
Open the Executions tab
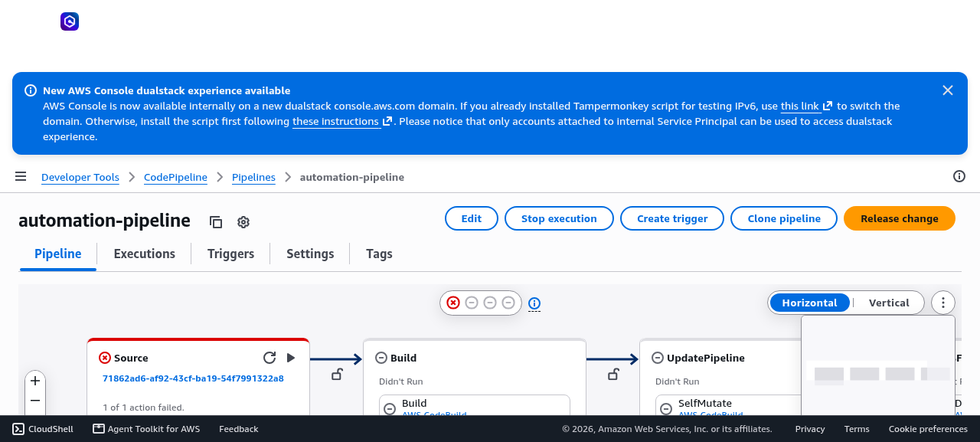coord(145,254)
